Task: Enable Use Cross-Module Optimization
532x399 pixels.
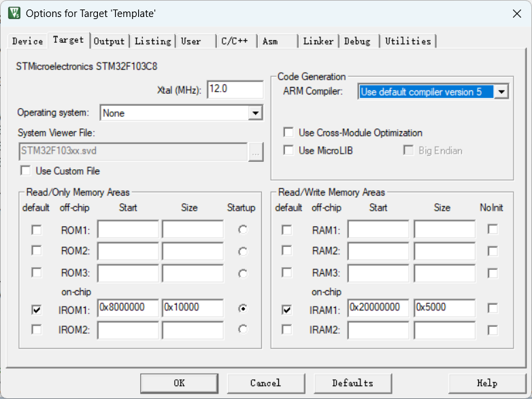Action: tap(288, 133)
